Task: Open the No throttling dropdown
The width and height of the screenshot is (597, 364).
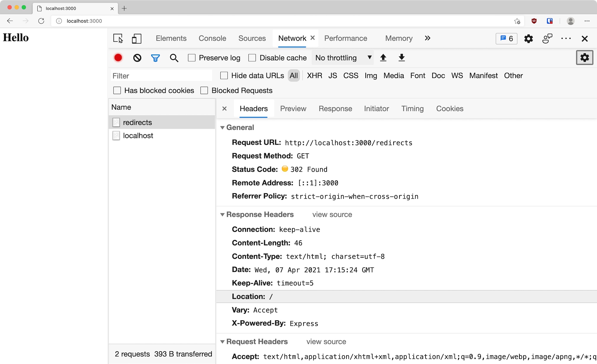Action: [343, 58]
